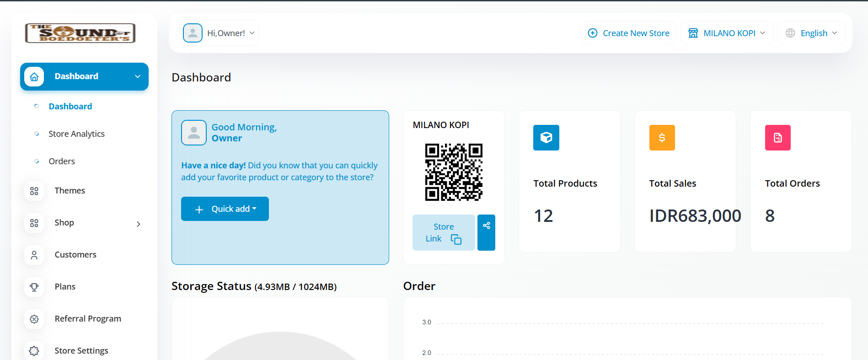Click the share icon beside Store Link
The width and height of the screenshot is (868, 360).
pyautogui.click(x=487, y=232)
